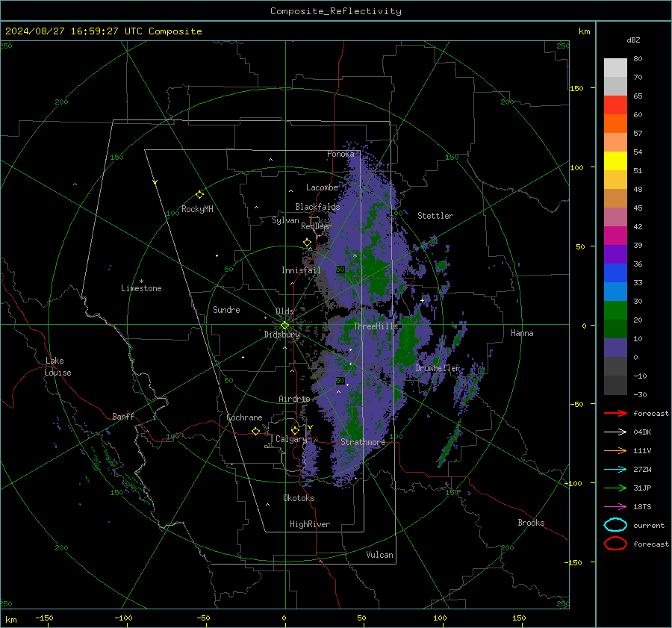Click the Banff town label
Screen dimensions: 672x628
(x=123, y=416)
